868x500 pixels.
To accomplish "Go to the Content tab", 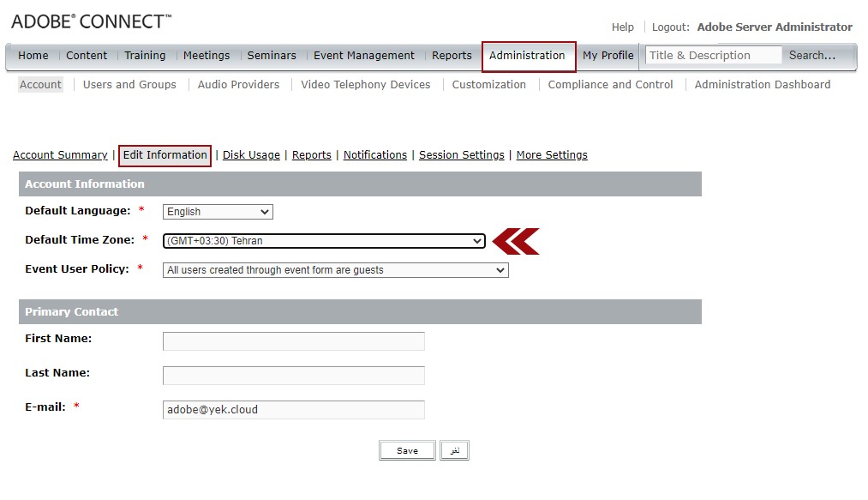I will (x=87, y=56).
